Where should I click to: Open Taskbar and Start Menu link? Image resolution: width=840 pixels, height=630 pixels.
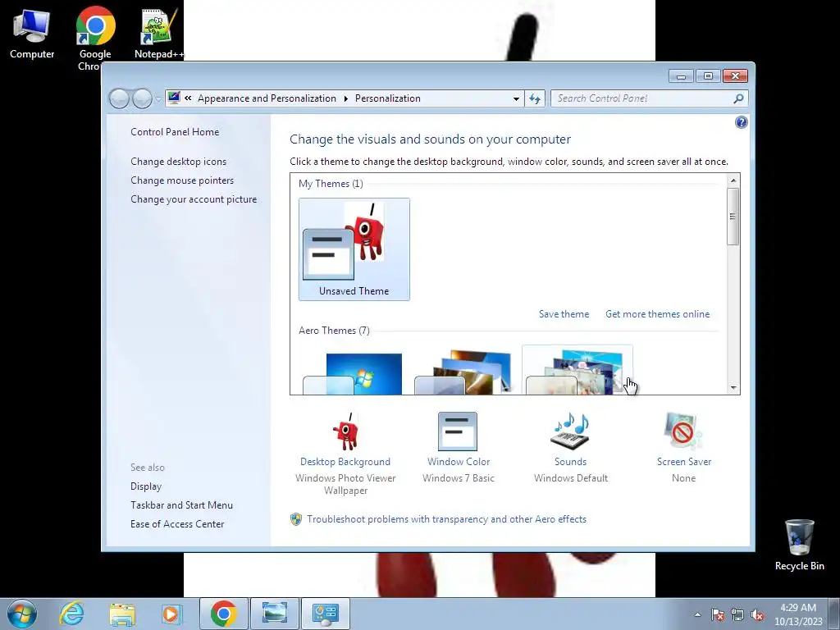click(181, 505)
